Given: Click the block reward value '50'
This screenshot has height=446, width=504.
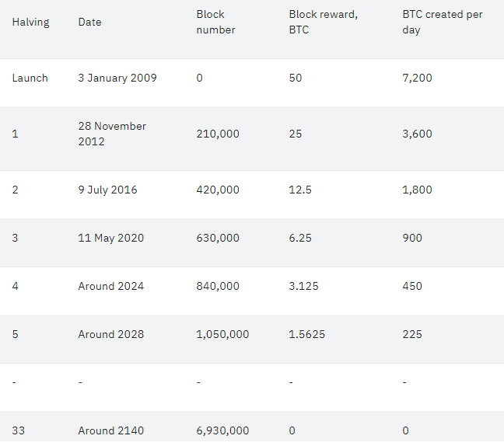Looking at the screenshot, I should 296,78.
